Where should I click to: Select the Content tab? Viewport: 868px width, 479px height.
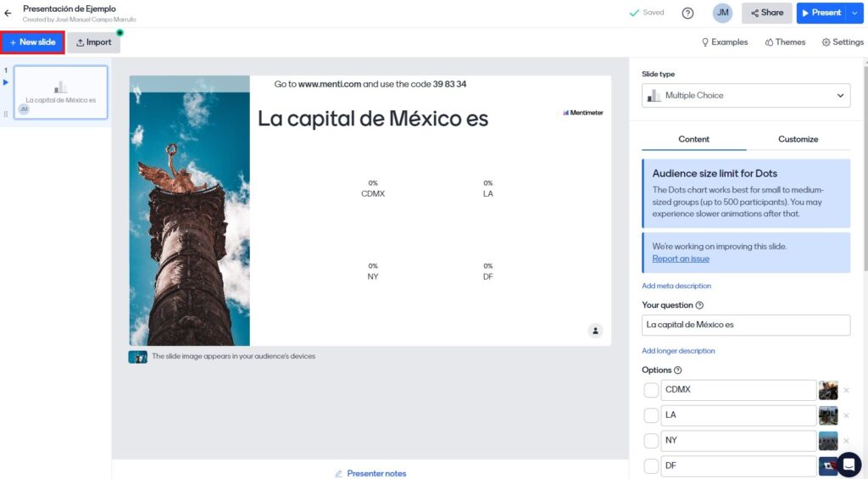(694, 139)
